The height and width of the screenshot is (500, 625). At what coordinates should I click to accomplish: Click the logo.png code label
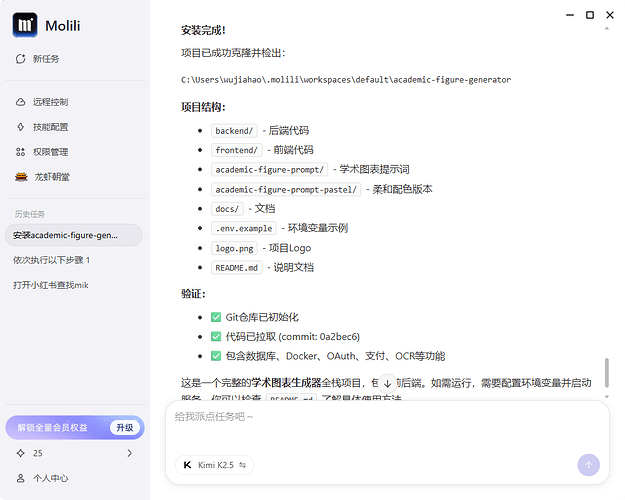234,248
